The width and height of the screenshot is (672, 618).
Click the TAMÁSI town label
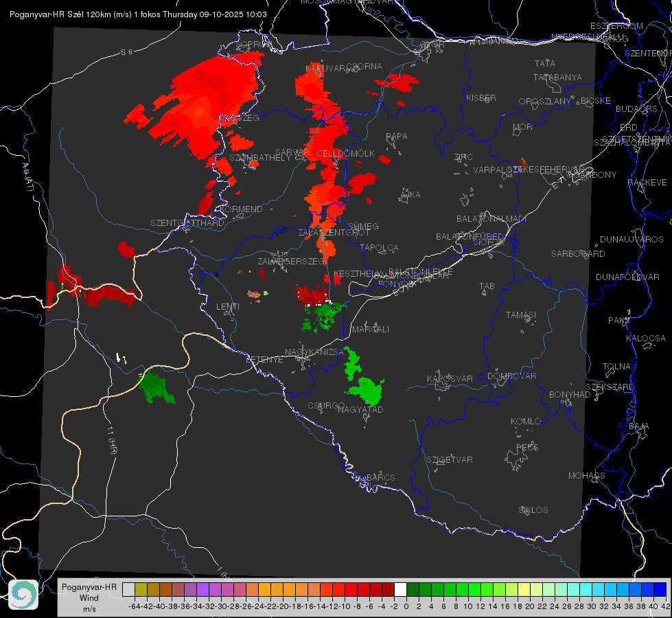coord(521,314)
